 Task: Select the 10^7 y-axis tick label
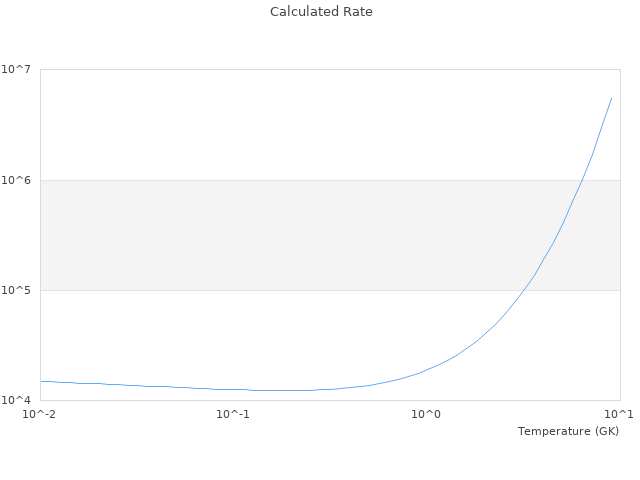coord(20,69)
